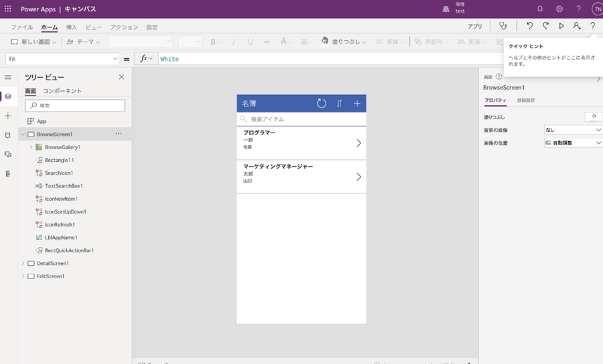This screenshot has height=364, width=603.
Task: Open the 背景の画像 dropdown
Action: (x=573, y=130)
